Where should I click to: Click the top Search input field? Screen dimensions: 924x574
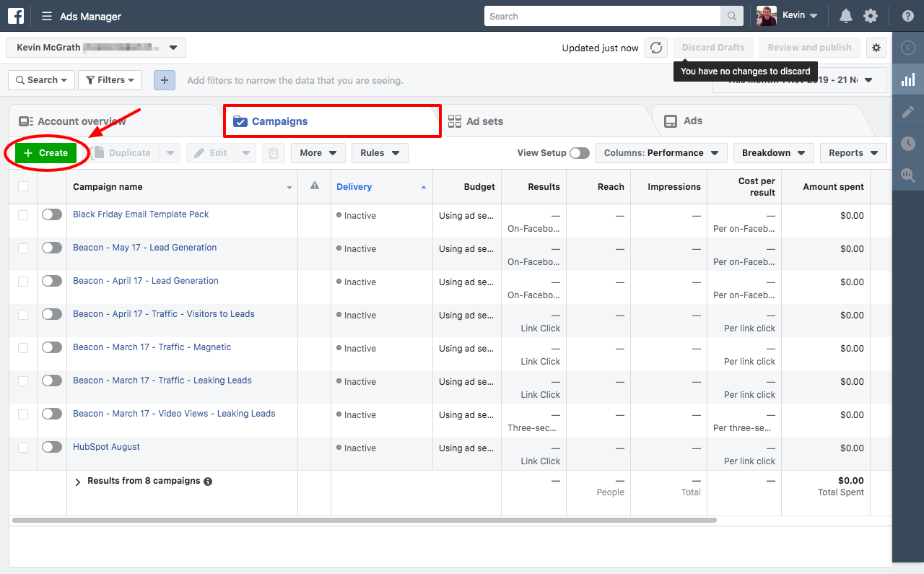[x=602, y=16]
